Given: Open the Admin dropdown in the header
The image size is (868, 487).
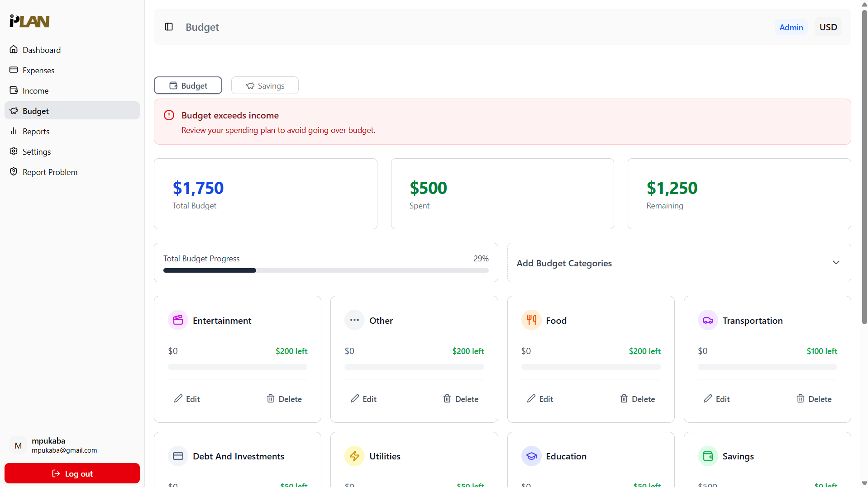Looking at the screenshot, I should [791, 27].
